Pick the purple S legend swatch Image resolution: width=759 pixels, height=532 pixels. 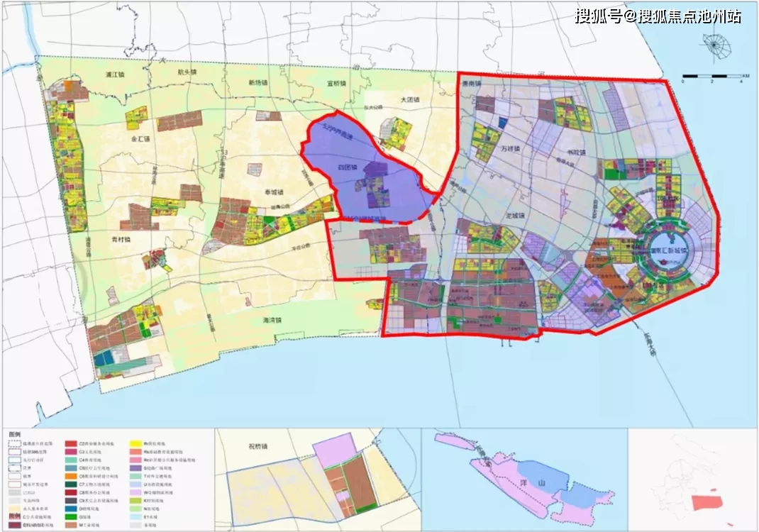pyautogui.click(x=135, y=468)
